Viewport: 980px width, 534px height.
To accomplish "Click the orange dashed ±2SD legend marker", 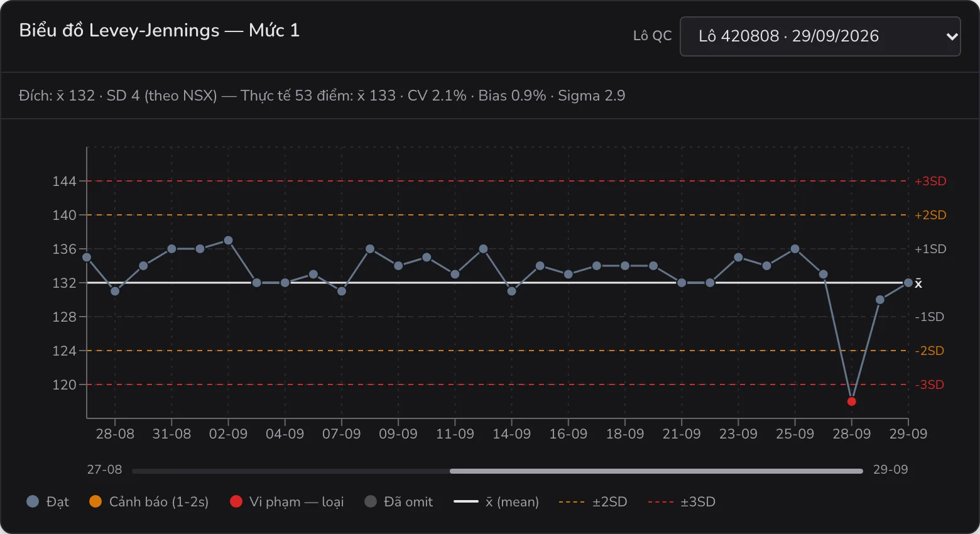I will pos(572,502).
